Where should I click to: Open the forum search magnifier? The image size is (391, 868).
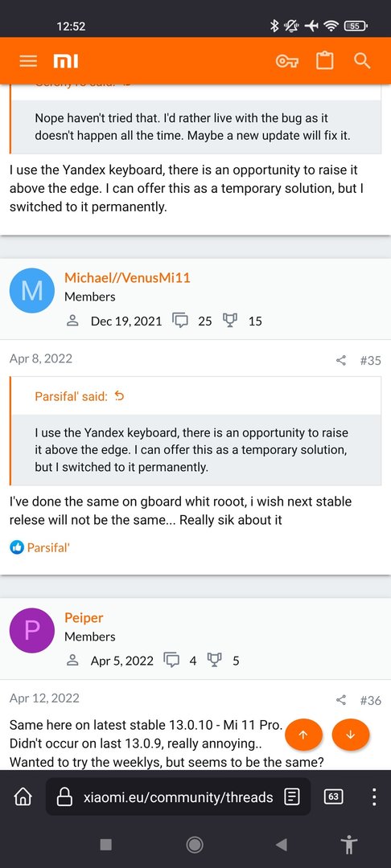coord(362,61)
